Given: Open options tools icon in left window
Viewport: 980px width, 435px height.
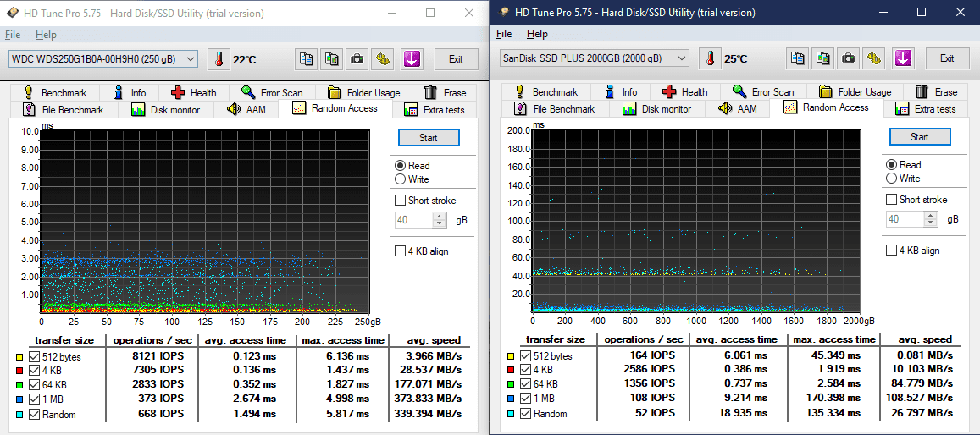Looking at the screenshot, I should coord(383,59).
